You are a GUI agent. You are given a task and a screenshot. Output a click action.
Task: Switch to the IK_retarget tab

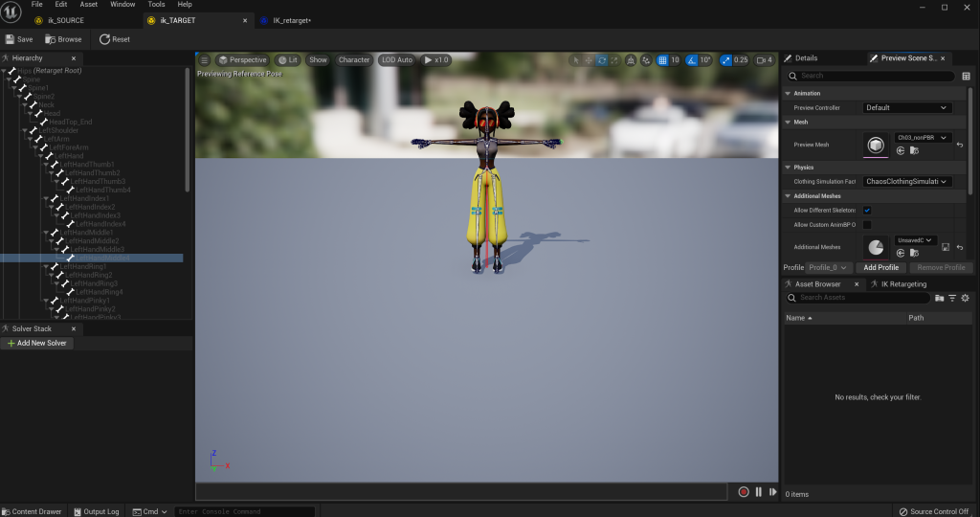coord(291,21)
